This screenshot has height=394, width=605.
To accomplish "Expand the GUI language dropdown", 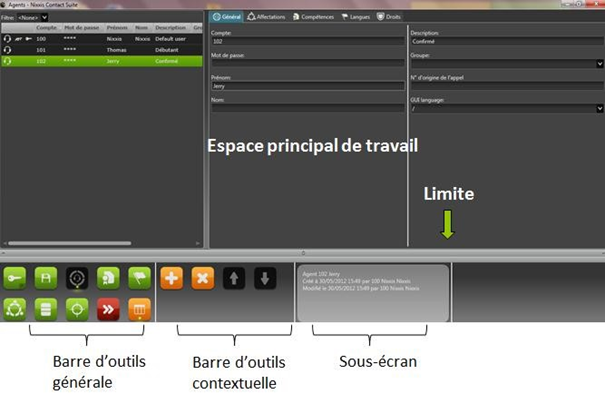I will (x=600, y=108).
